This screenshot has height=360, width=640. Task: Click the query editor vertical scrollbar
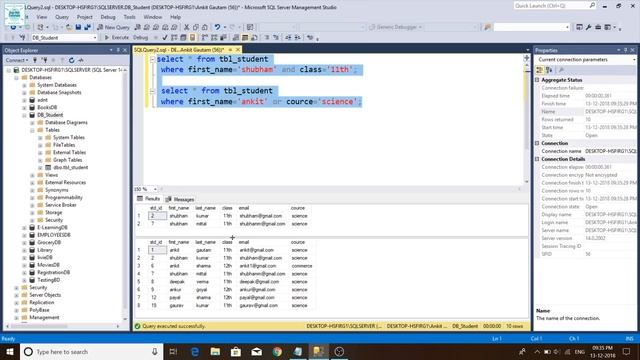(x=527, y=120)
